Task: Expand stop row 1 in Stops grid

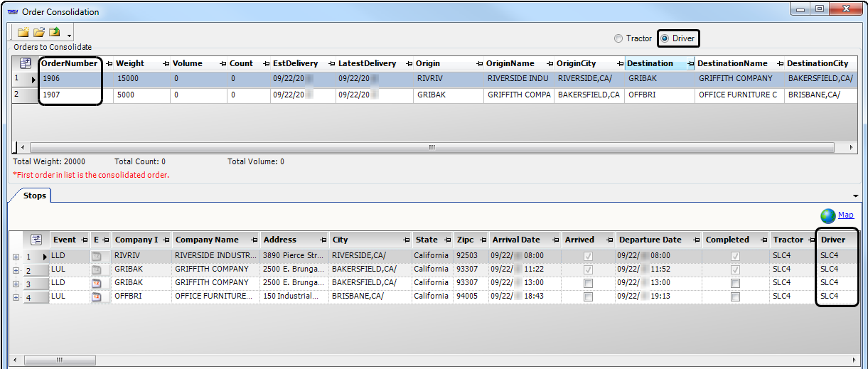Action: pos(16,256)
